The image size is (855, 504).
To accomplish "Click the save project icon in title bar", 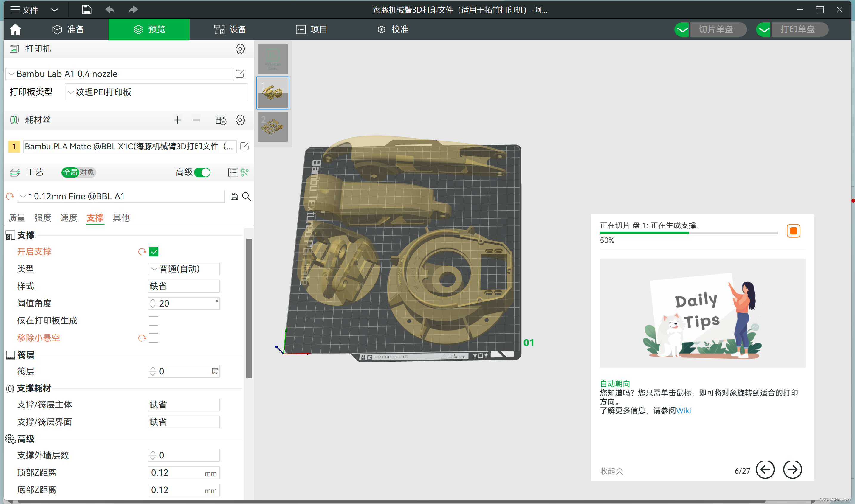I will [x=86, y=10].
